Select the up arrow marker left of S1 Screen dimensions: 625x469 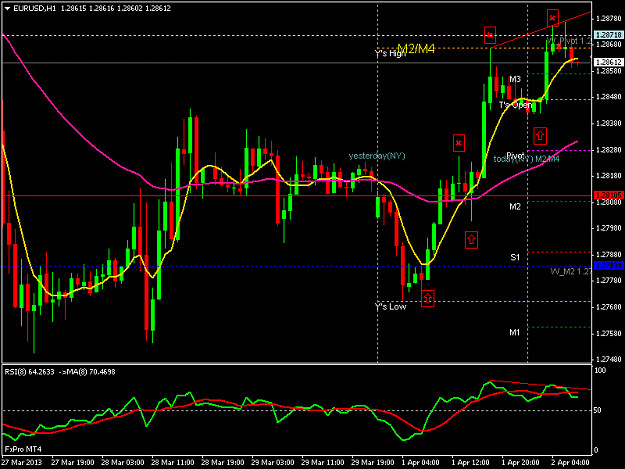[x=471, y=239]
